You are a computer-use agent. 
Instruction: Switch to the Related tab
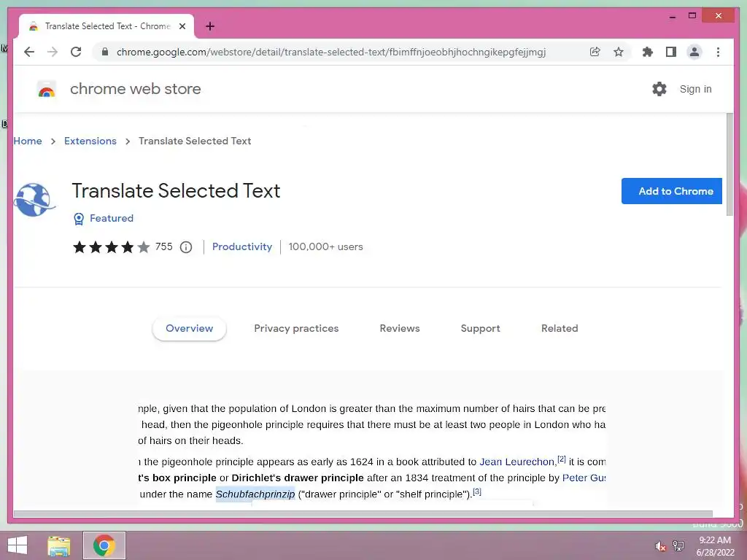[x=560, y=328]
